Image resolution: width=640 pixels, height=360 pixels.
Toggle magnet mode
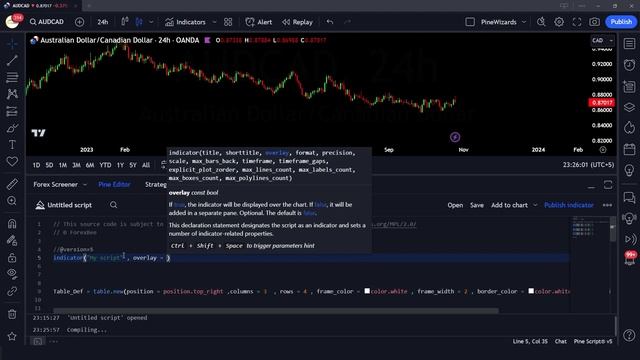click(x=12, y=223)
